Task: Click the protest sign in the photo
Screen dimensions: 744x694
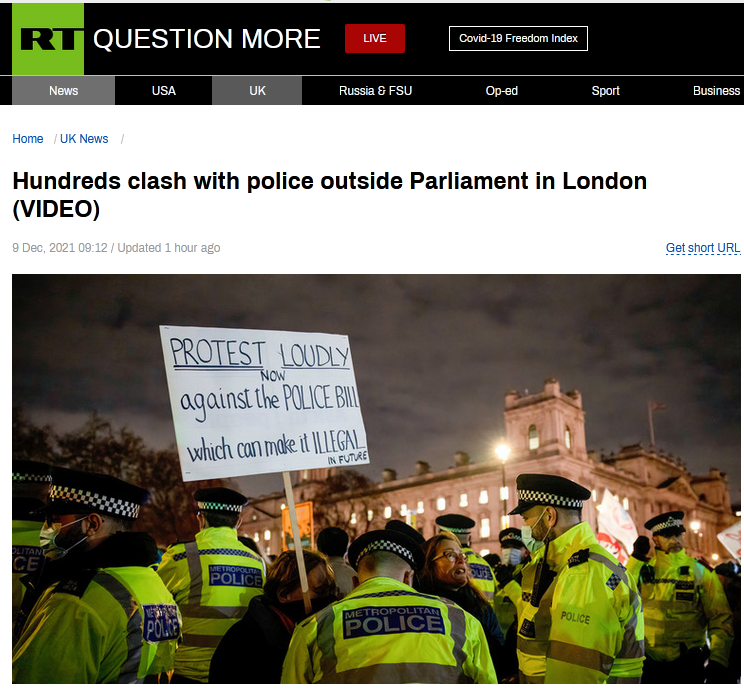Action: 264,403
